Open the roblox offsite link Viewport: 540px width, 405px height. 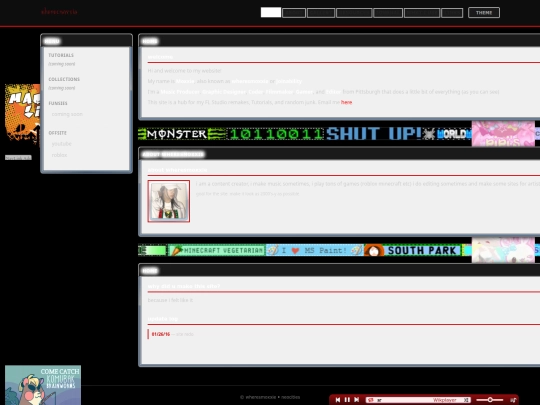coord(59,155)
